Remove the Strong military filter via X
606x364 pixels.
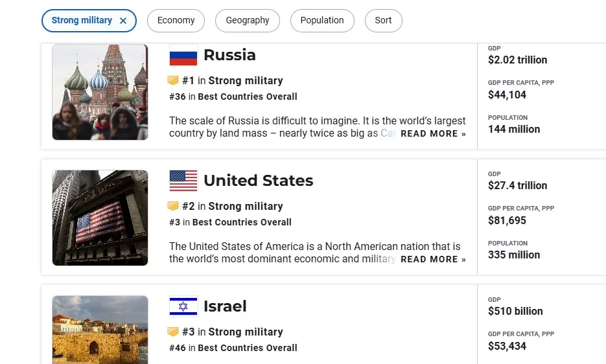click(x=123, y=21)
